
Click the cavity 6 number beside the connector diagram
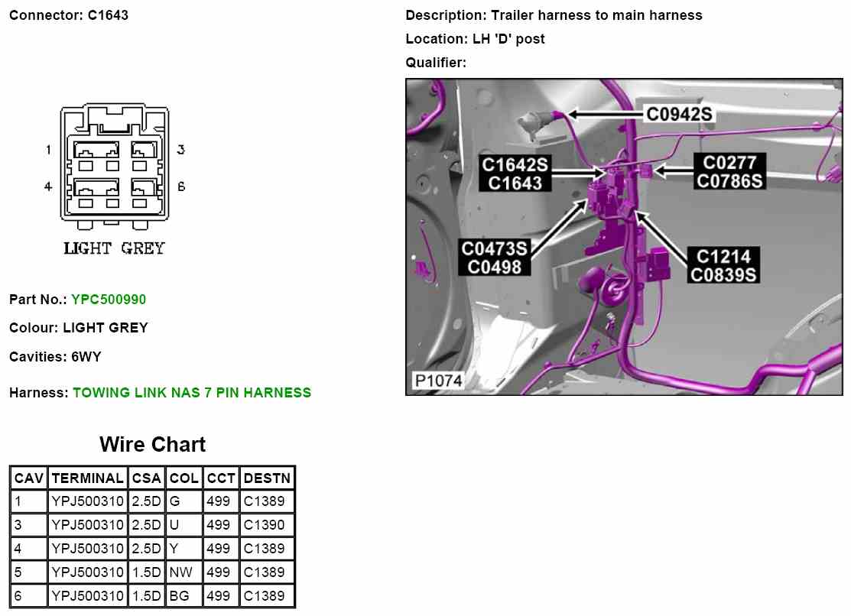coord(181,186)
